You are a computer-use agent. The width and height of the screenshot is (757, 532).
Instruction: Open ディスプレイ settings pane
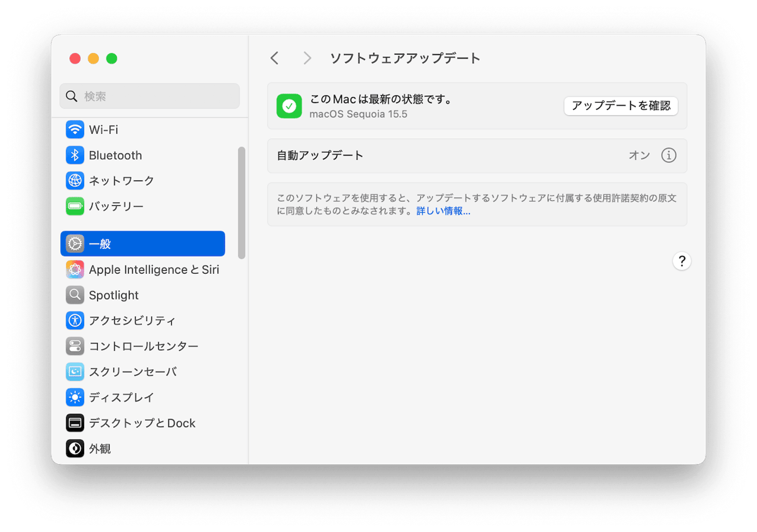121,398
